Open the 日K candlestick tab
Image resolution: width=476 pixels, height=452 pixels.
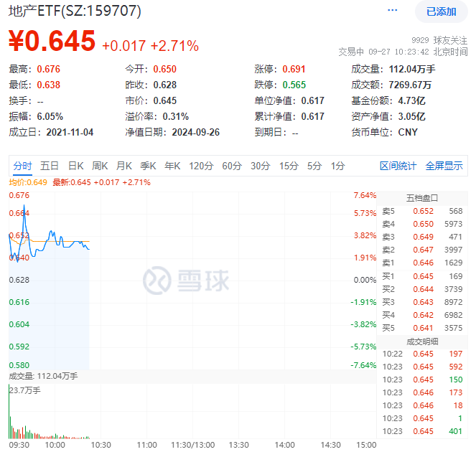(x=75, y=166)
